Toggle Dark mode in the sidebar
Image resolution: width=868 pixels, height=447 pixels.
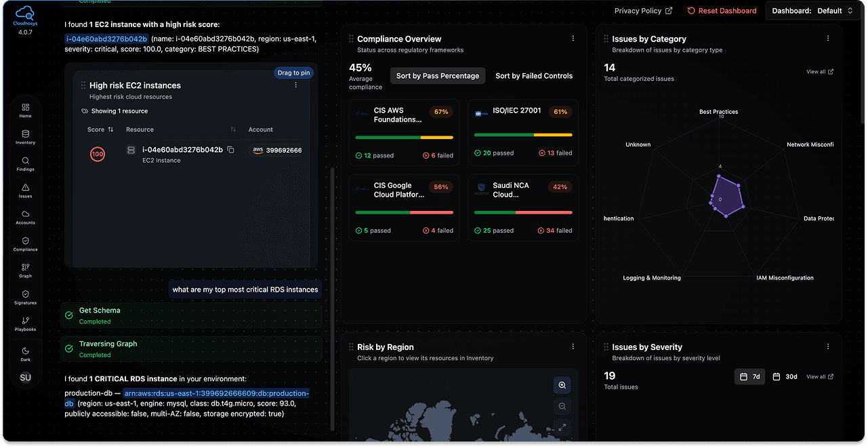click(x=25, y=354)
